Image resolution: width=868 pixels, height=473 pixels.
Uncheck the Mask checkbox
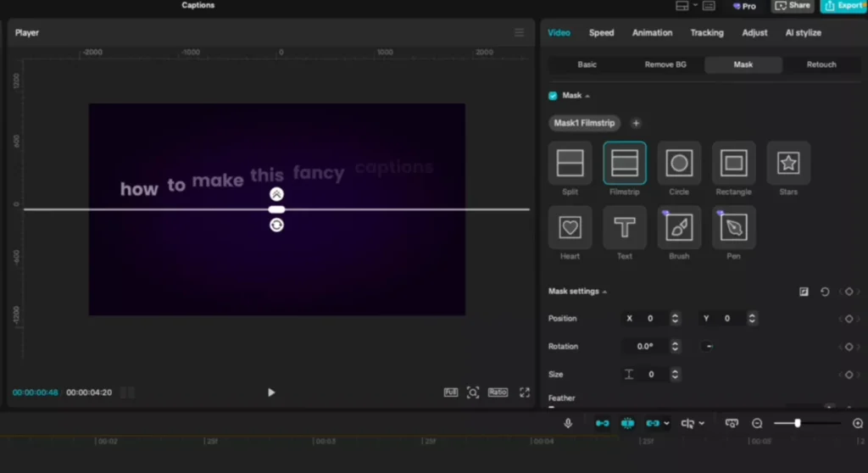coord(553,96)
